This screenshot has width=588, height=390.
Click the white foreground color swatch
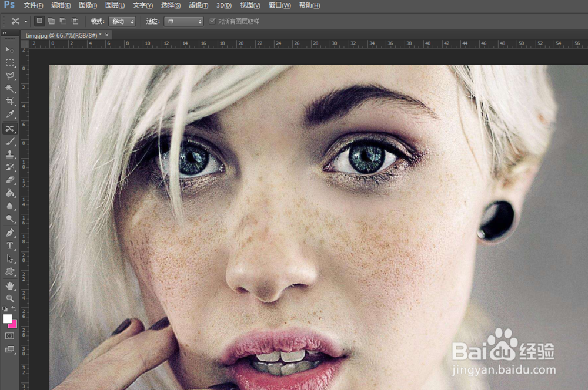[x=7, y=318]
